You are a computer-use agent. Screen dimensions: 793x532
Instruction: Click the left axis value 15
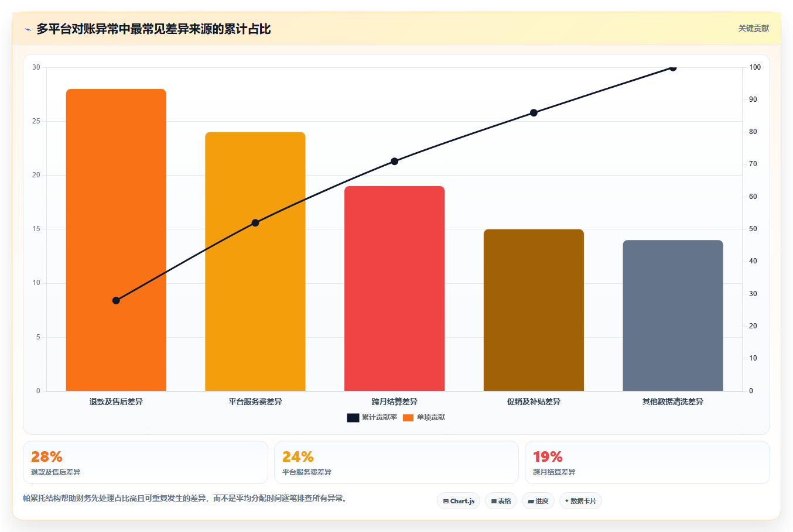(36, 229)
